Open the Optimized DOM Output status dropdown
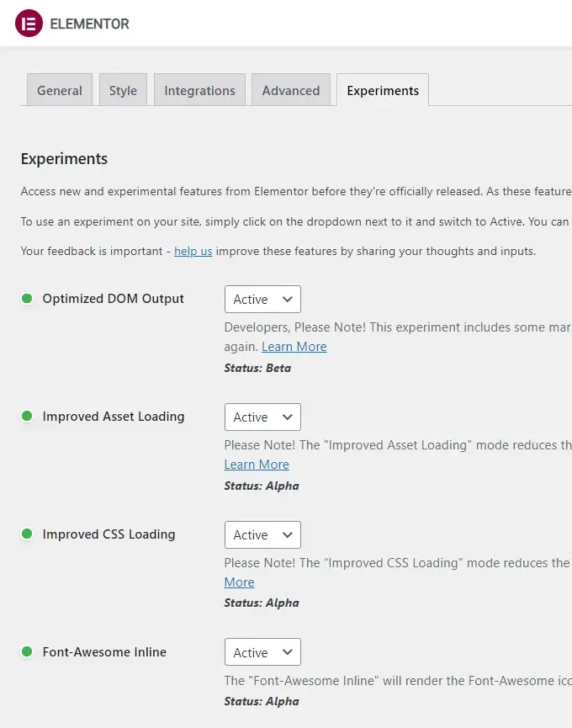 click(262, 299)
